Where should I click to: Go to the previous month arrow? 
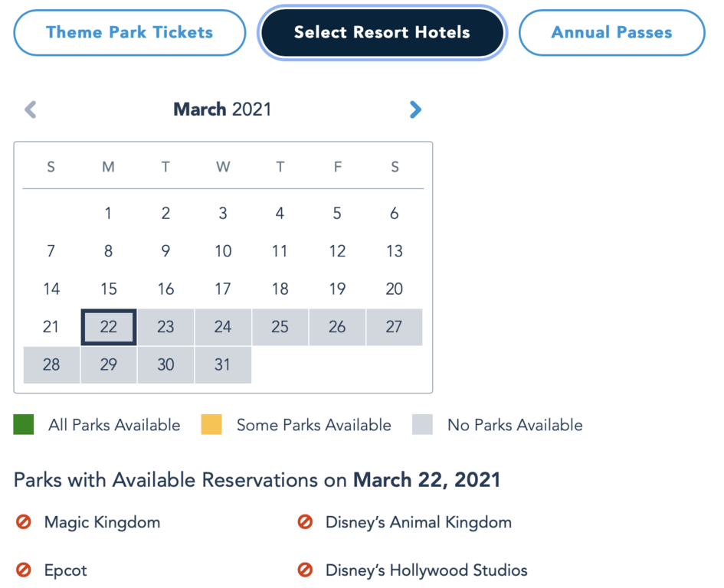click(31, 109)
